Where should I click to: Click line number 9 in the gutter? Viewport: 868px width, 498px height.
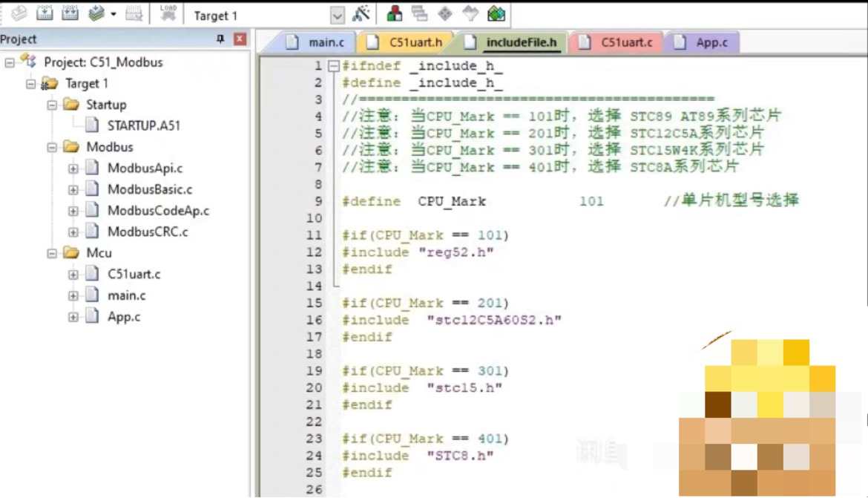[x=318, y=201]
